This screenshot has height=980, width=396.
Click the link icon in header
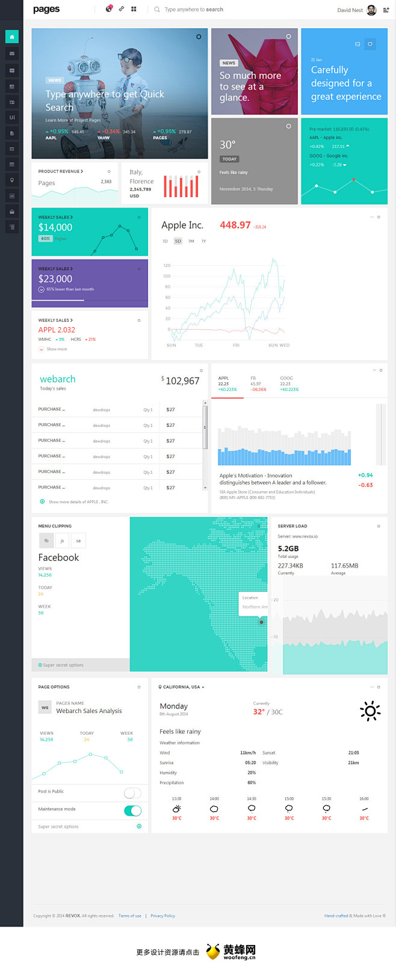[x=121, y=9]
